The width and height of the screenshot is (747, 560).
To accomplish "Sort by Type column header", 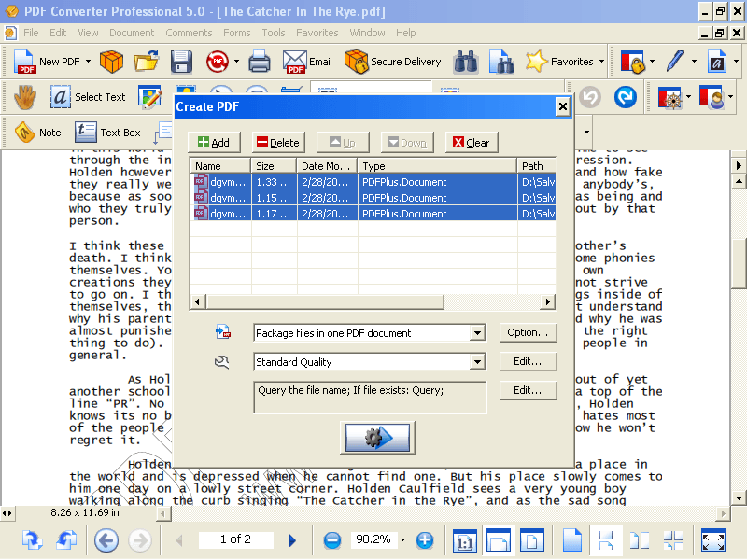I will [x=437, y=166].
